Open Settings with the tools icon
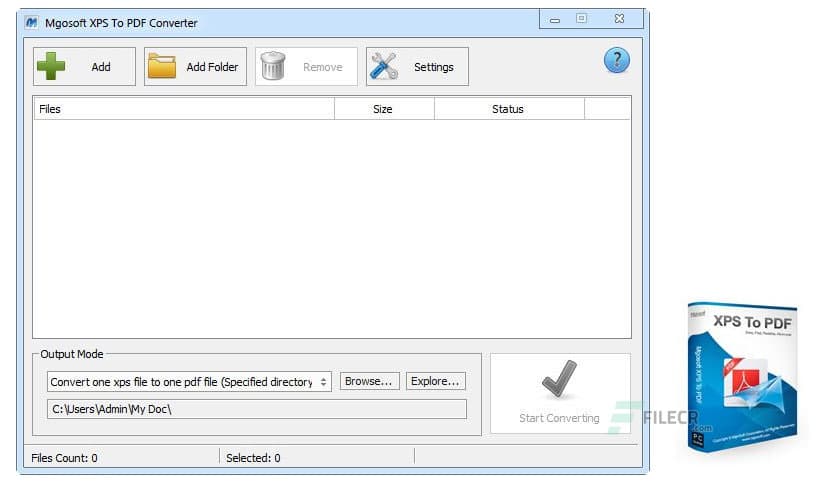This screenshot has width=836, height=484. 417,67
